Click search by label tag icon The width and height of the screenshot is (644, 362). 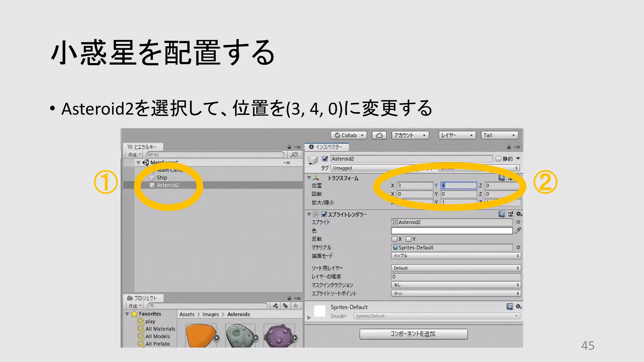[x=285, y=306]
